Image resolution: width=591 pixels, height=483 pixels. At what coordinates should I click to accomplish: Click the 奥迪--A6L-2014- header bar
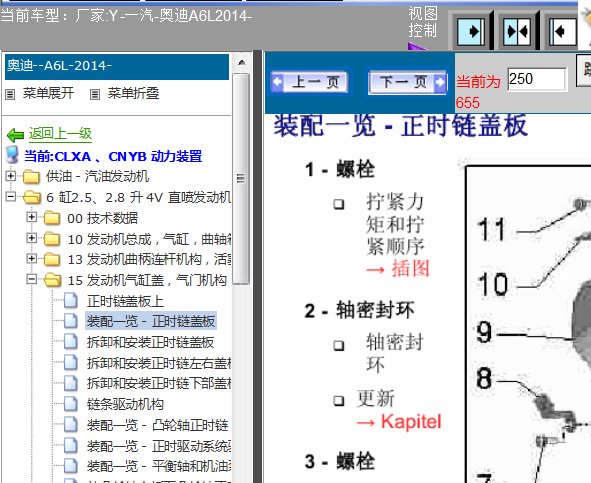[x=117, y=67]
